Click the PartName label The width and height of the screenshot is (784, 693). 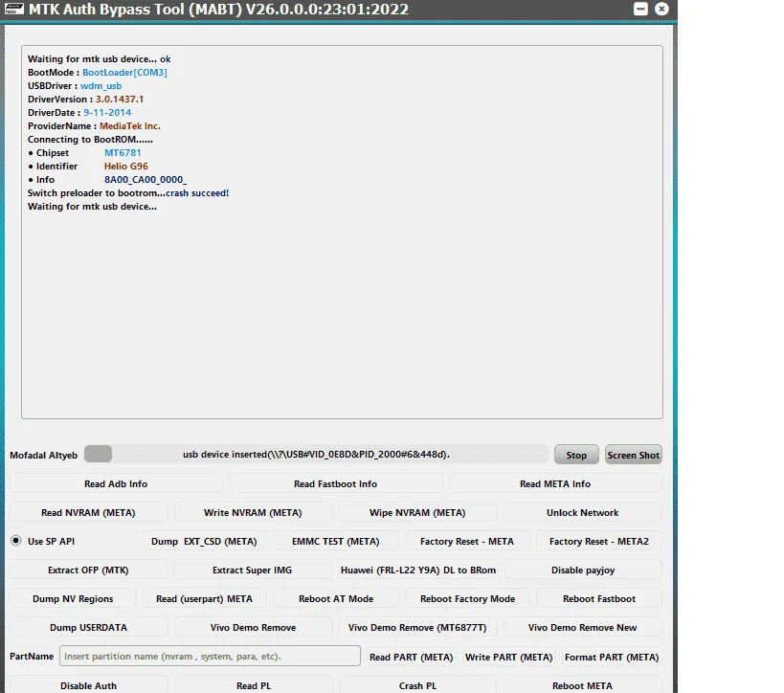pyautogui.click(x=32, y=656)
